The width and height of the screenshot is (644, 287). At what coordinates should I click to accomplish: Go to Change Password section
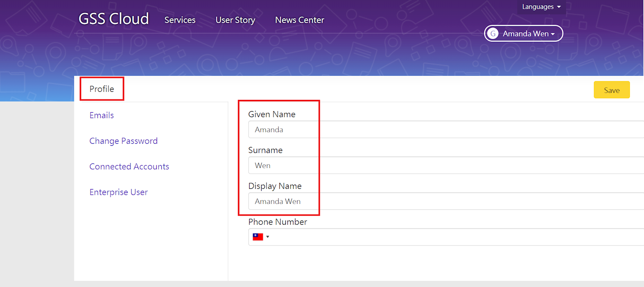click(123, 141)
